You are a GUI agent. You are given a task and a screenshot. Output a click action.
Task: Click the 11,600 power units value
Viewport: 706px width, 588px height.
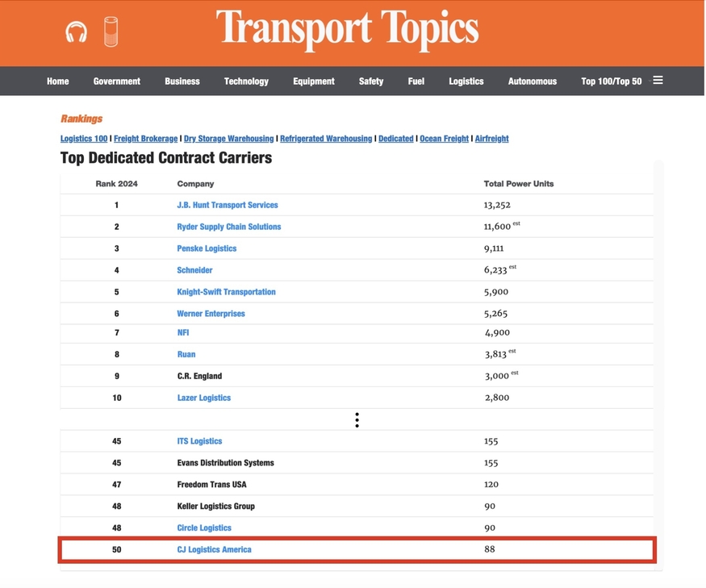point(497,227)
